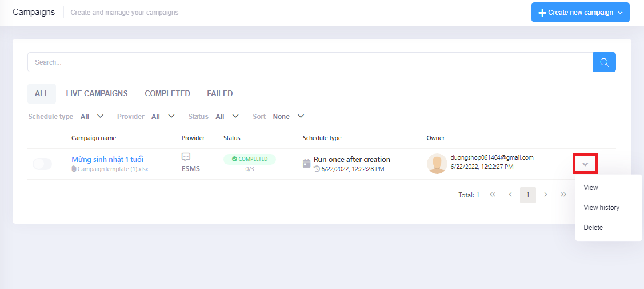
Task: Open the Schedule type filter dropdown
Action: [91, 117]
